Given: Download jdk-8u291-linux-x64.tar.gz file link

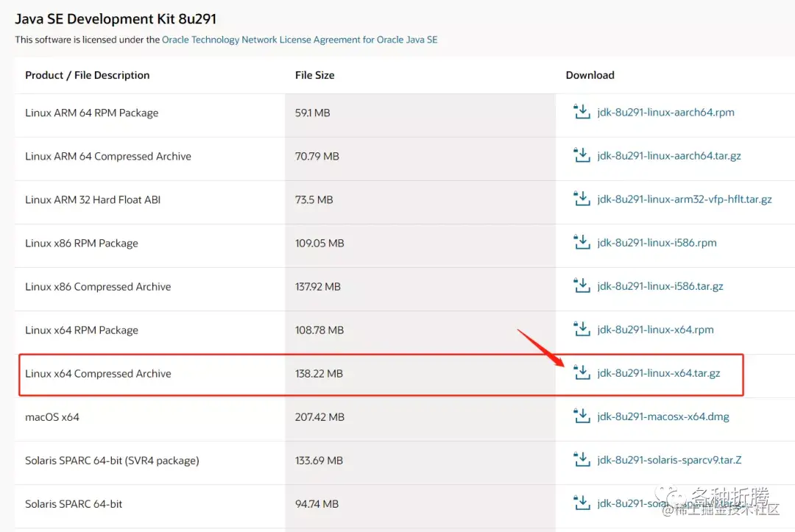Looking at the screenshot, I should pyautogui.click(x=658, y=373).
